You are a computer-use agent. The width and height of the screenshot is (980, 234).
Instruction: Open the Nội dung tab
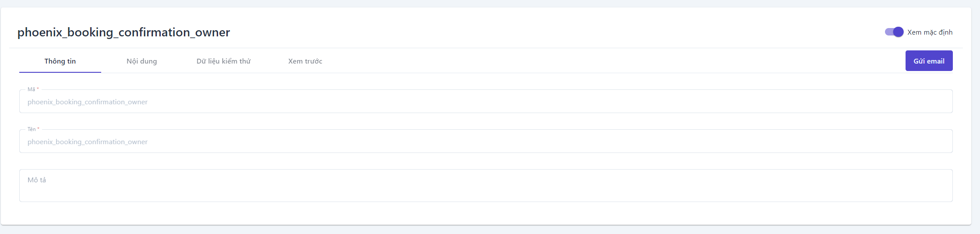[x=141, y=61]
